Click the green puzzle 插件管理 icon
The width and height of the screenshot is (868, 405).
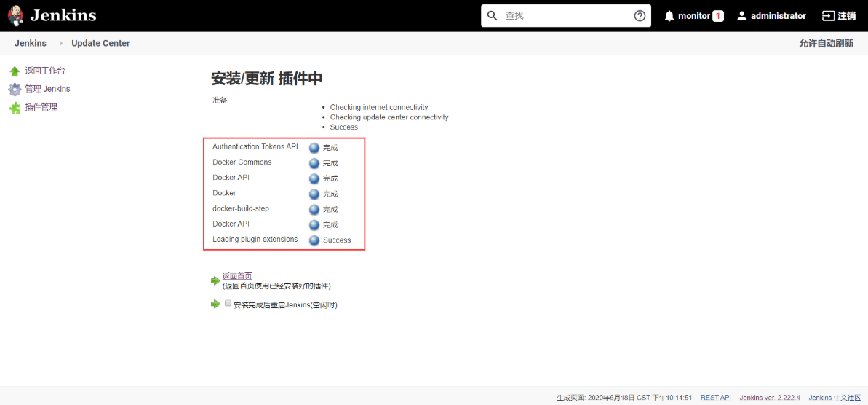tap(15, 108)
